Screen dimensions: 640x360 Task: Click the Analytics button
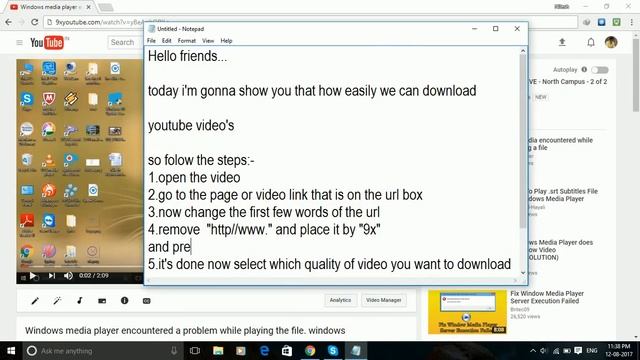[x=340, y=300]
